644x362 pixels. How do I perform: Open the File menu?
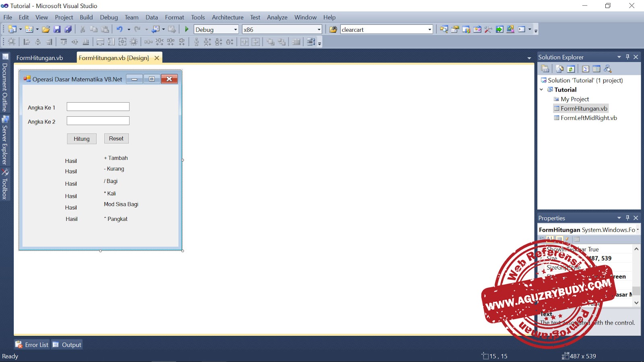point(8,17)
